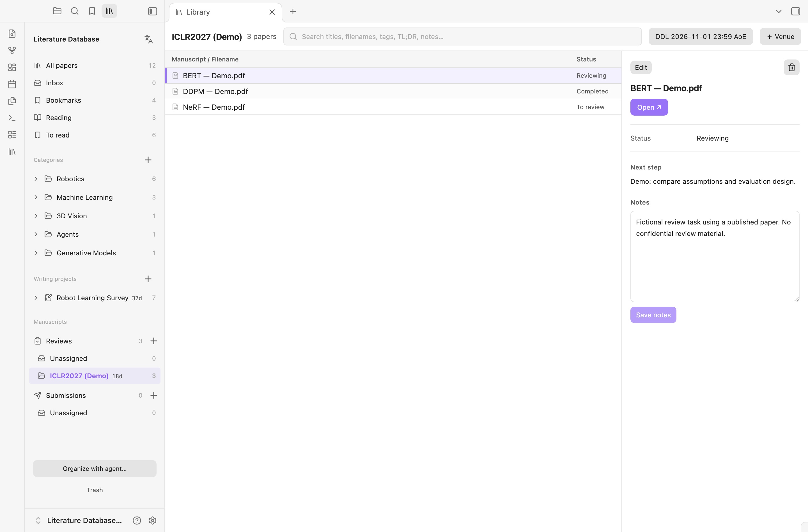
Task: Click Save notes button
Action: (x=653, y=315)
